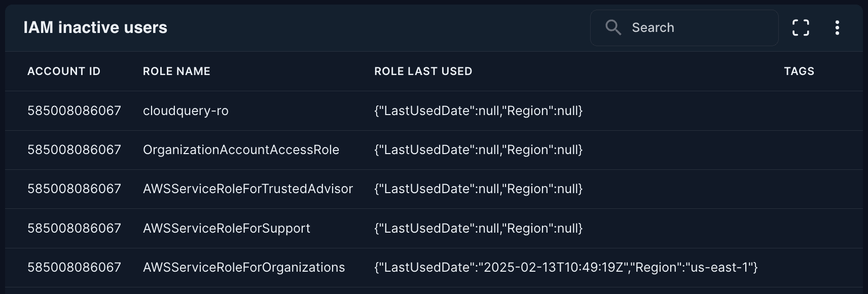This screenshot has width=868, height=294.
Task: Open the three-dot options menu
Action: pos(837,27)
